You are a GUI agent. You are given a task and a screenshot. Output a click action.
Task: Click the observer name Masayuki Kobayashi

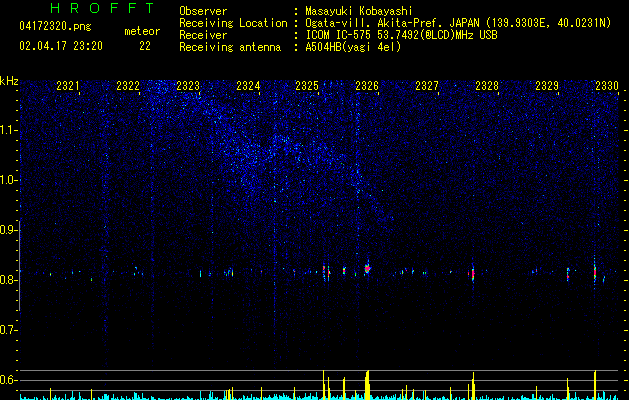pyautogui.click(x=359, y=11)
